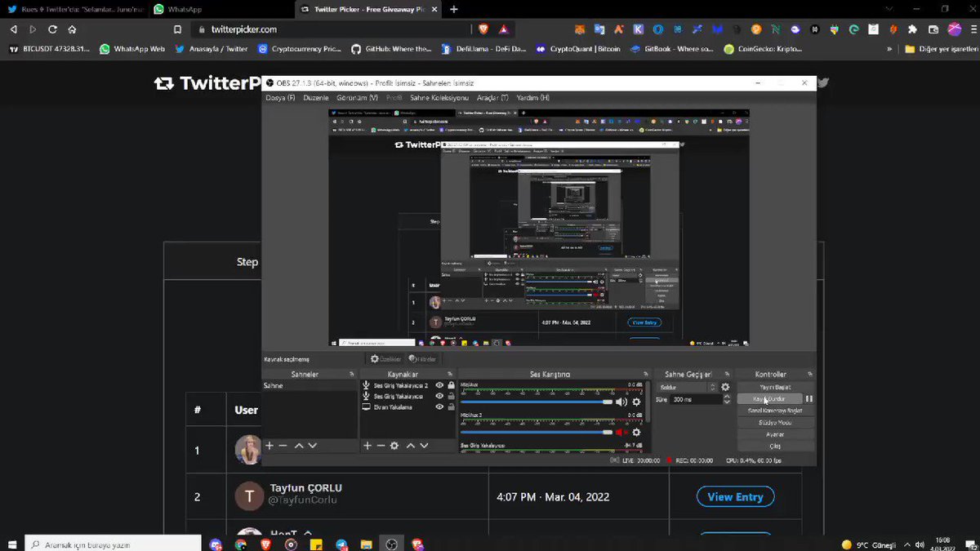Pop out the Ses Karıştırıcı dock

pyautogui.click(x=646, y=374)
